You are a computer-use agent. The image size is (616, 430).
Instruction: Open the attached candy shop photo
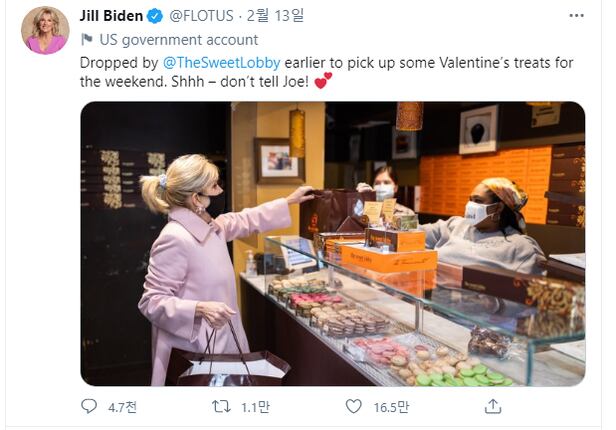click(332, 243)
